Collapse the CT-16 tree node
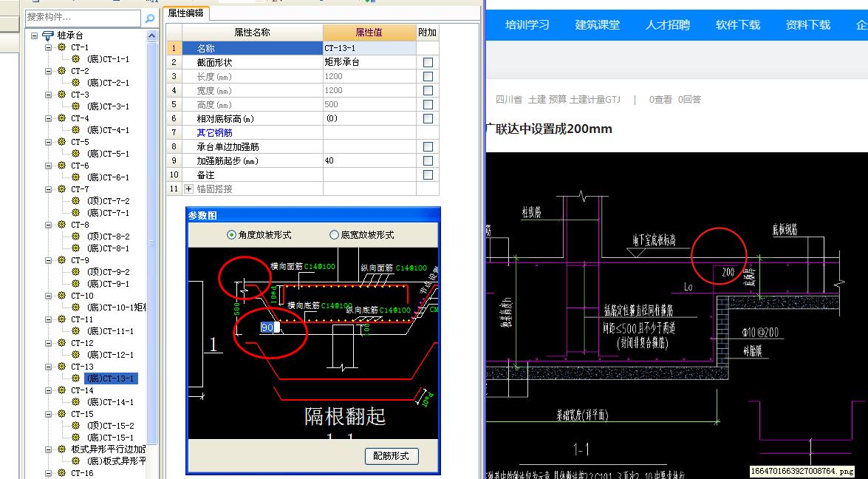Screen dimensions: 868x479 [48, 473]
